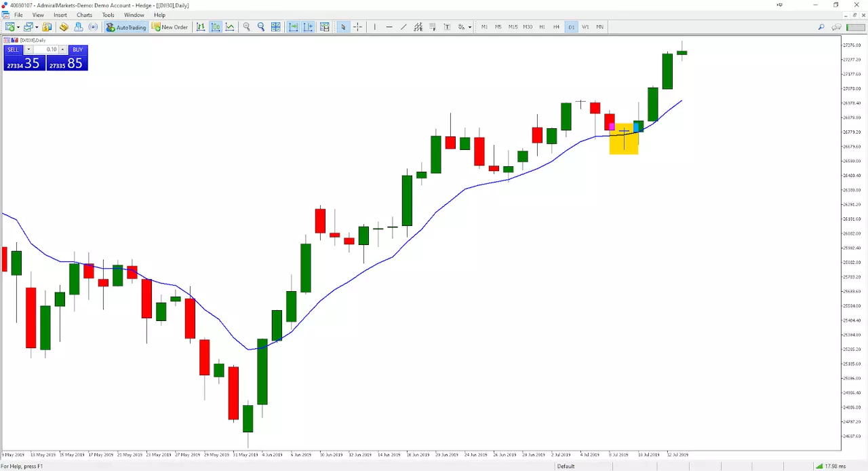
Task: Open the templates icon
Action: (325, 27)
